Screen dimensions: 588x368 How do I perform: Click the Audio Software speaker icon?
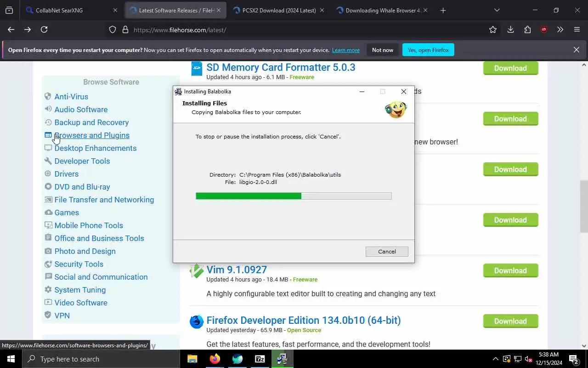(x=48, y=109)
